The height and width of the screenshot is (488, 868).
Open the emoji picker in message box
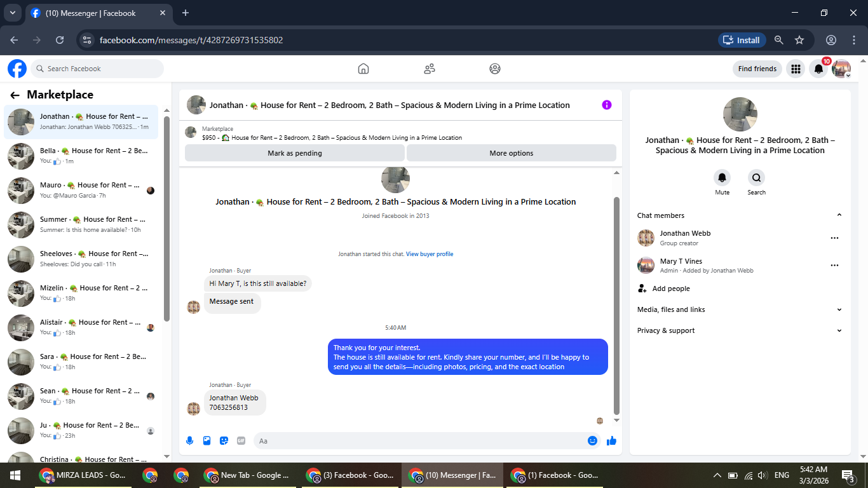(x=592, y=440)
